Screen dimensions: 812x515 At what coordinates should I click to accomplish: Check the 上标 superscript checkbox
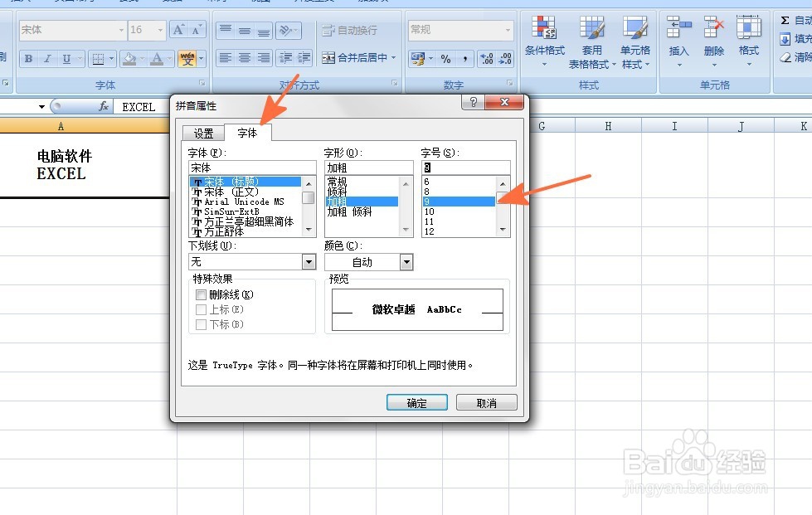tap(201, 309)
